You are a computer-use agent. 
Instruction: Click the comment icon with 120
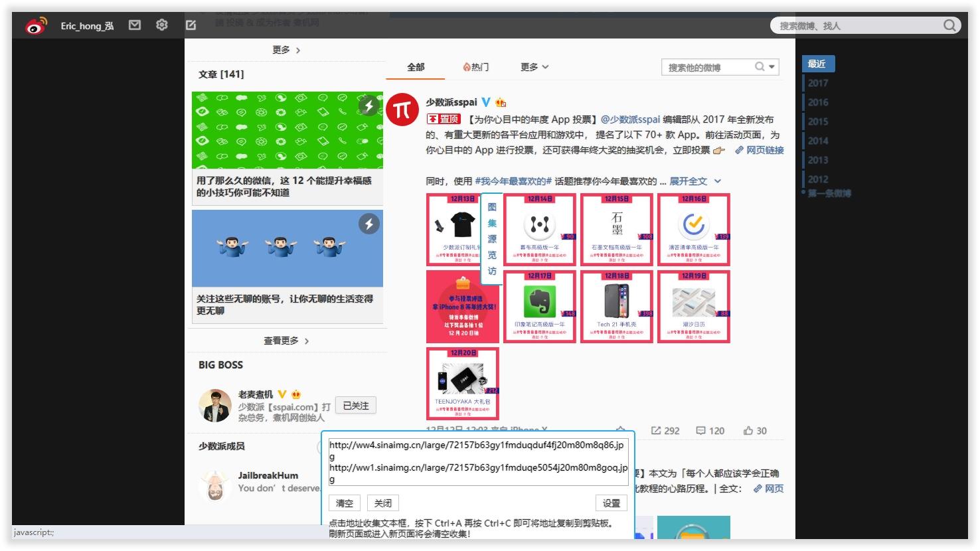(x=700, y=430)
